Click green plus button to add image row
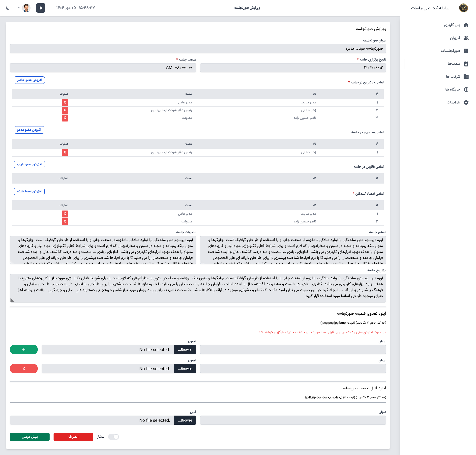This screenshot has width=476, height=455. pos(24,350)
